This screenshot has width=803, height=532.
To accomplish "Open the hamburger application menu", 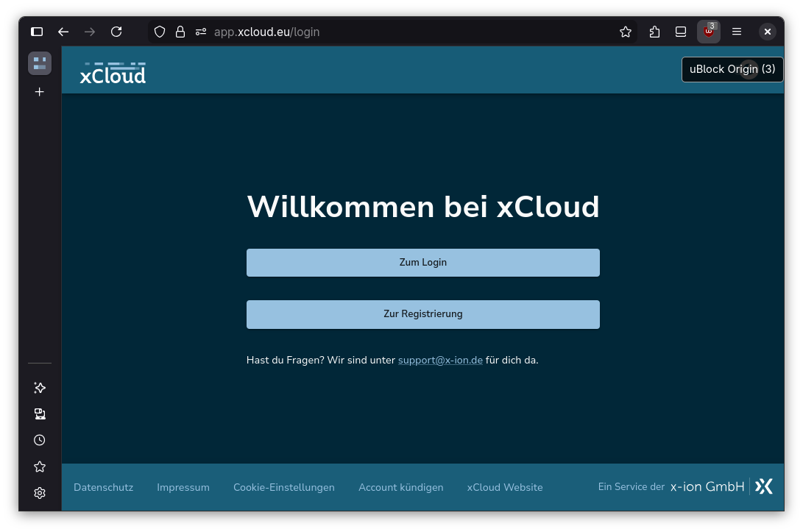I will coord(736,32).
